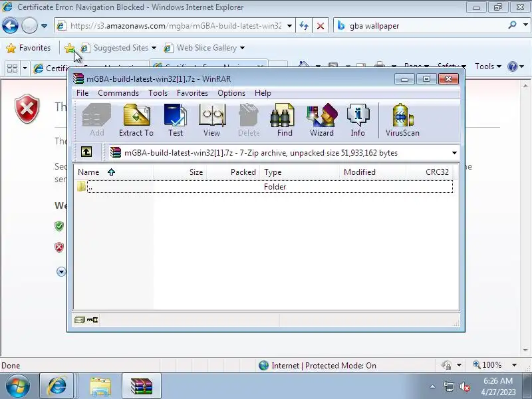Sort the file list by CRC32 column
The width and height of the screenshot is (532, 399).
pyautogui.click(x=429, y=172)
